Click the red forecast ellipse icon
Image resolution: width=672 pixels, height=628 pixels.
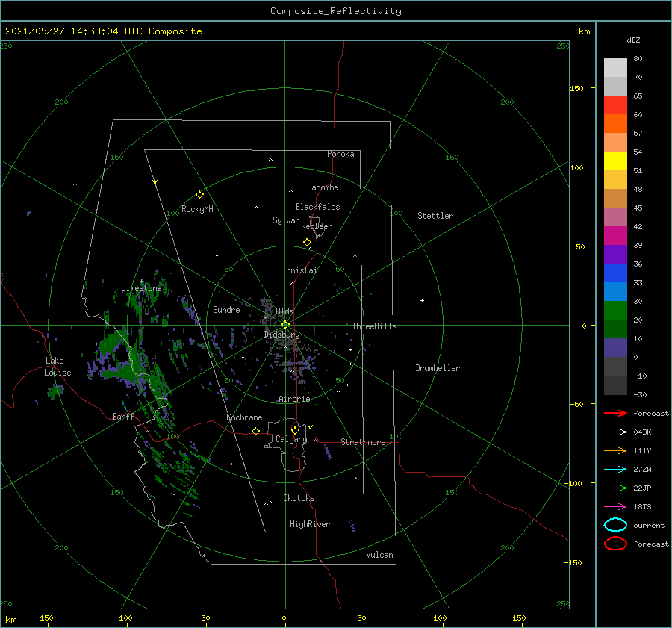(615, 544)
